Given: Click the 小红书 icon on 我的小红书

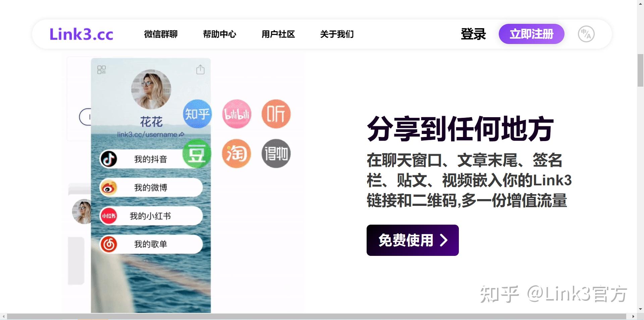Looking at the screenshot, I should pos(108,216).
